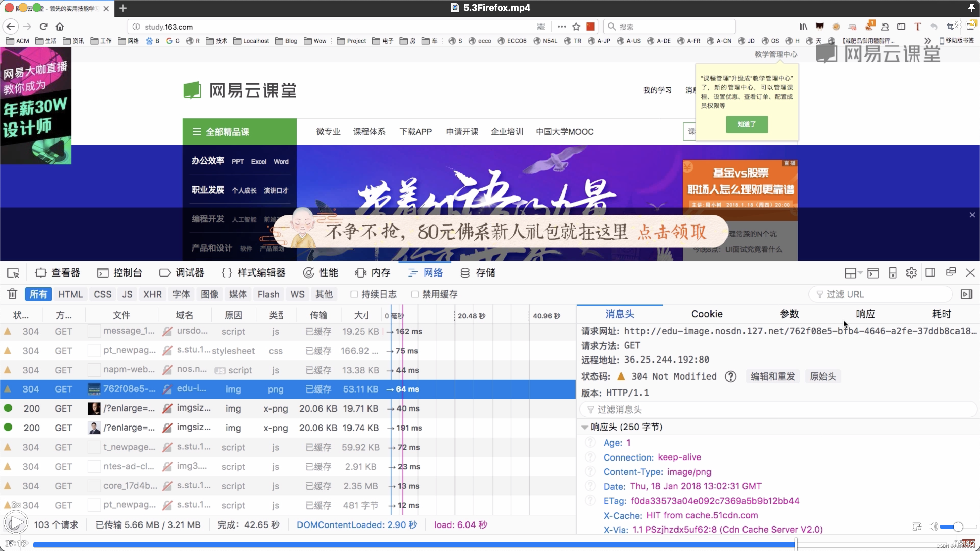Open the 性能 performance tab
The height and width of the screenshot is (551, 980).
(x=321, y=273)
